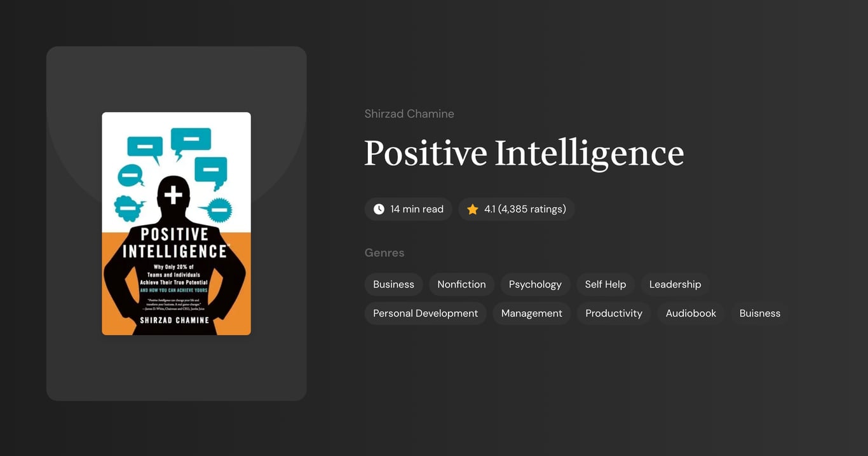Select the Nonfiction genre tag
This screenshot has height=456, width=868.
(x=461, y=284)
